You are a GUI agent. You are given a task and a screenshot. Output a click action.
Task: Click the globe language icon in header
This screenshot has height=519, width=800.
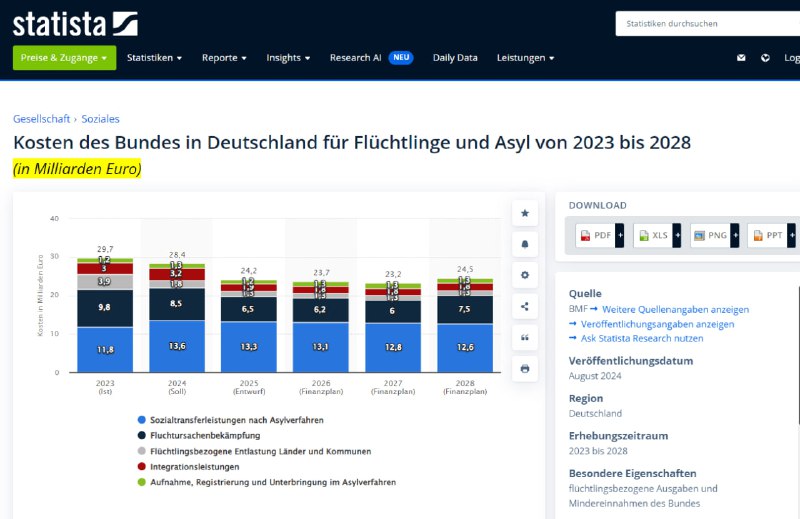point(765,58)
